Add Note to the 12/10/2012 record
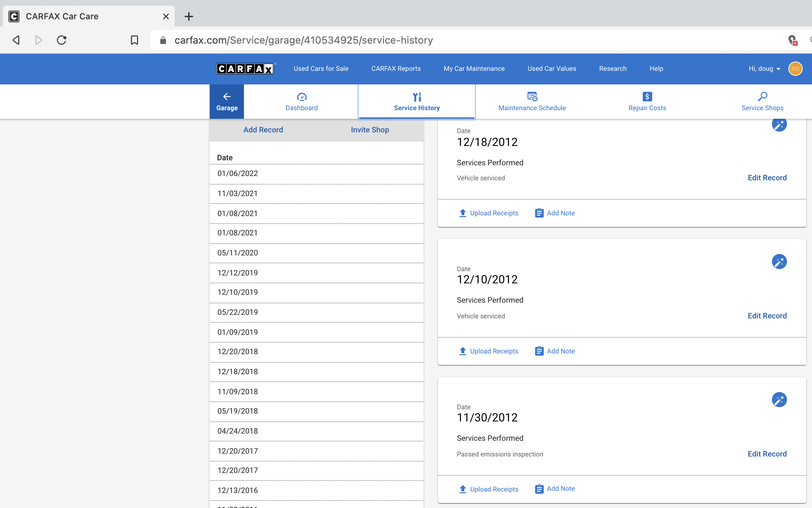The height and width of the screenshot is (508, 812). [555, 351]
